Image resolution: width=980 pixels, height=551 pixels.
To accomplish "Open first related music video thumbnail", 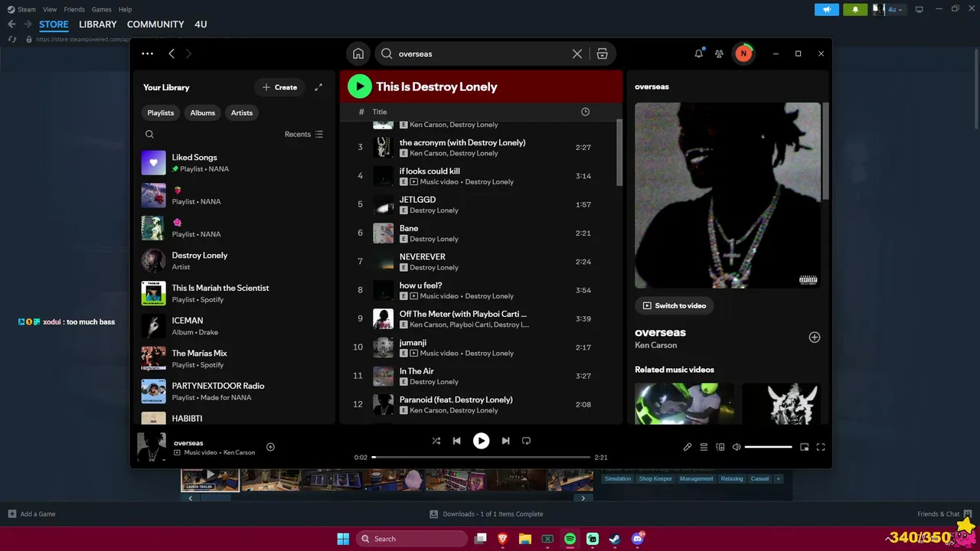I will pos(684,404).
